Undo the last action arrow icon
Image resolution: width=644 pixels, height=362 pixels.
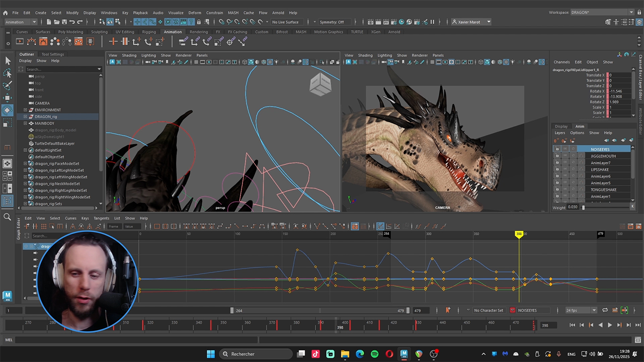tap(72, 22)
